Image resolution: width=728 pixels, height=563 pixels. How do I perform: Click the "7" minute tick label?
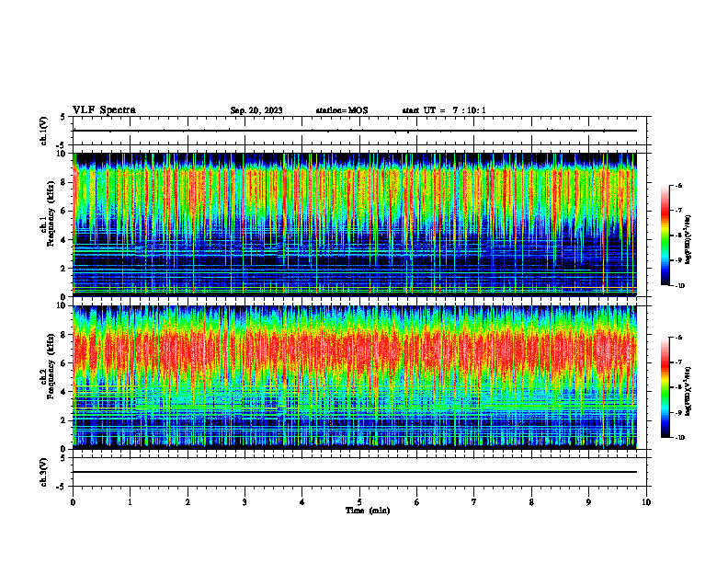click(x=474, y=502)
